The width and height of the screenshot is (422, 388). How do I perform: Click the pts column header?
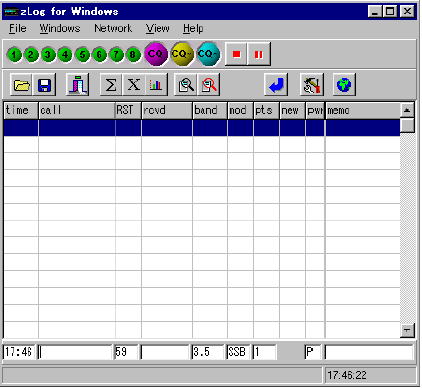point(266,110)
